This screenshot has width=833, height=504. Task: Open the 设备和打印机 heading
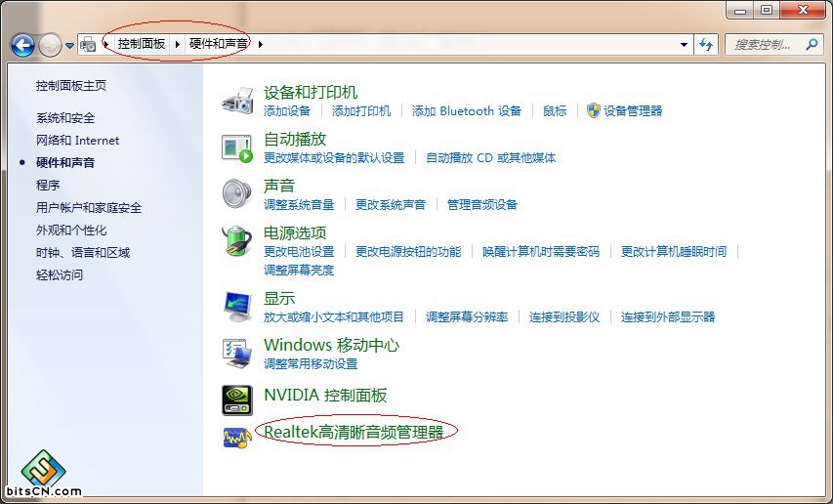coord(311,93)
